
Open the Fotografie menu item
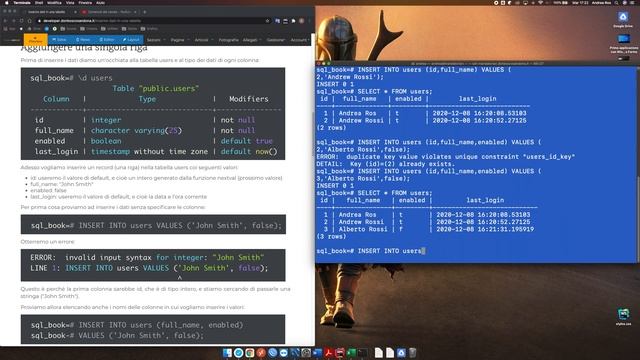(229, 40)
